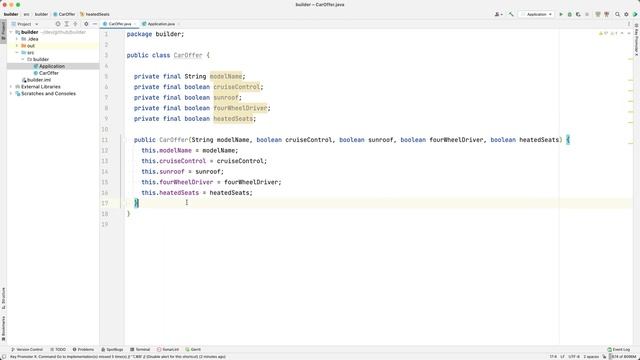This screenshot has width=640, height=360.
Task: Expand Scratches and Consoles node
Action: 11,94
